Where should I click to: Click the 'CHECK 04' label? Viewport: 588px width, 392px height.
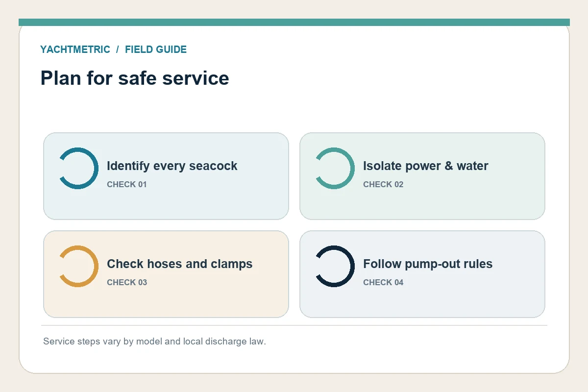(x=383, y=283)
